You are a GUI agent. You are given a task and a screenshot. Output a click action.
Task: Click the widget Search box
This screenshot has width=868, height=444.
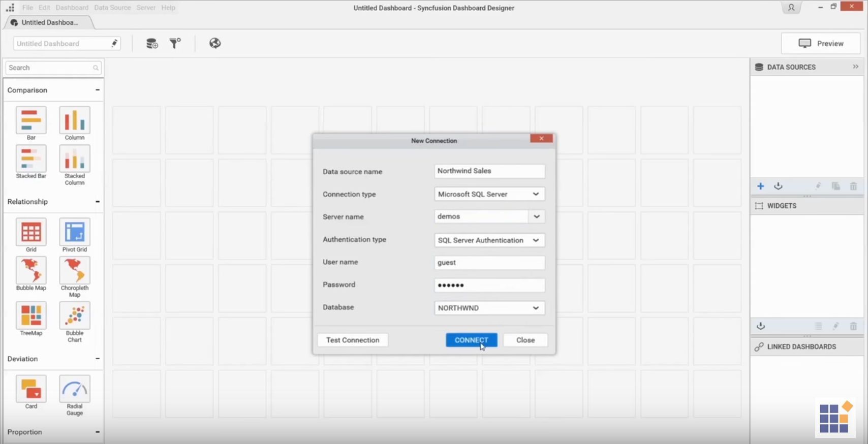[53, 68]
